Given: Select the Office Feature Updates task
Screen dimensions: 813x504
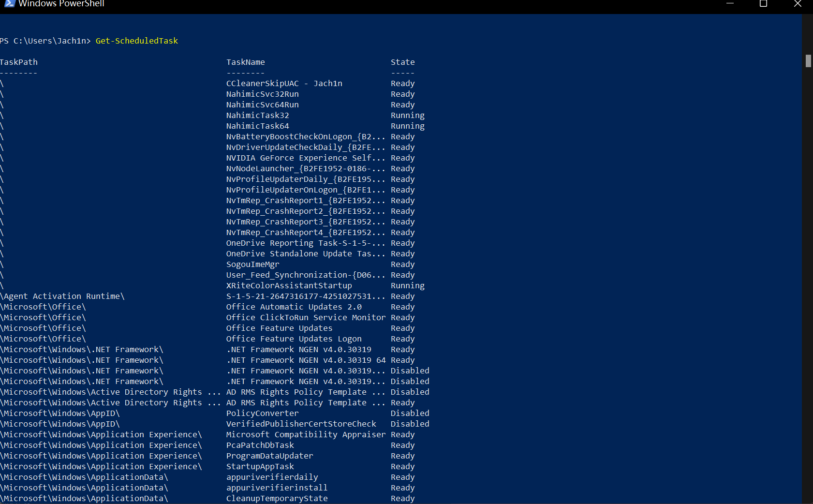Looking at the screenshot, I should click(x=280, y=328).
